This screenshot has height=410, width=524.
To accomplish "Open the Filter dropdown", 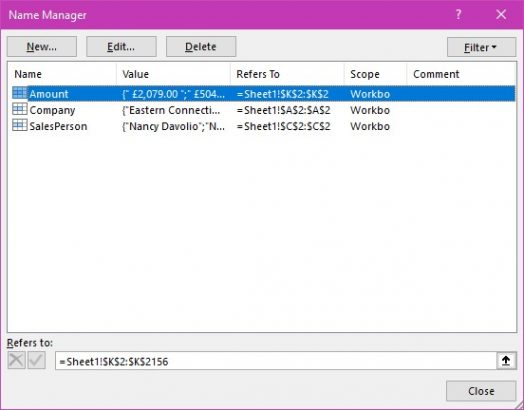I will tap(482, 47).
